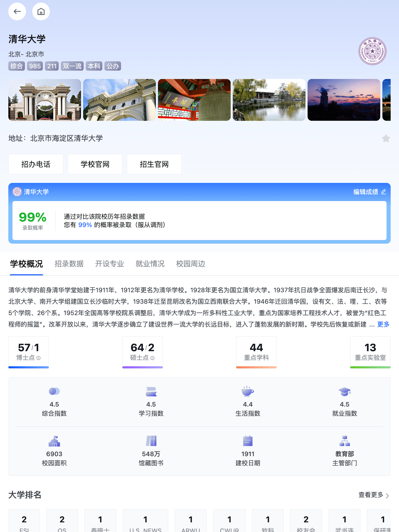Tap the 建校日期 calendar icon

tap(248, 441)
